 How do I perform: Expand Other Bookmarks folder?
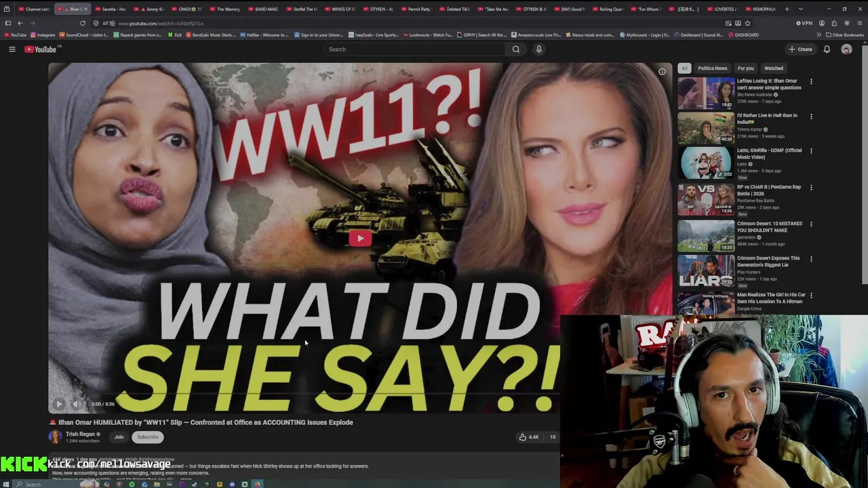[x=845, y=35]
